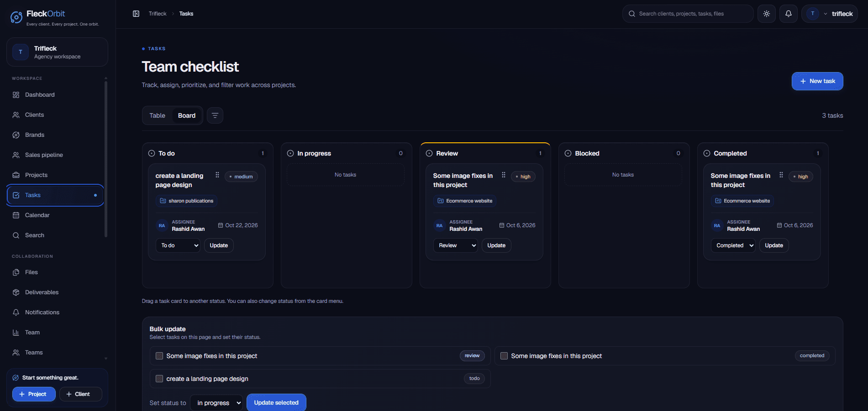This screenshot has height=411, width=868.
Task: Open Files under Collaboration
Action: [55, 272]
